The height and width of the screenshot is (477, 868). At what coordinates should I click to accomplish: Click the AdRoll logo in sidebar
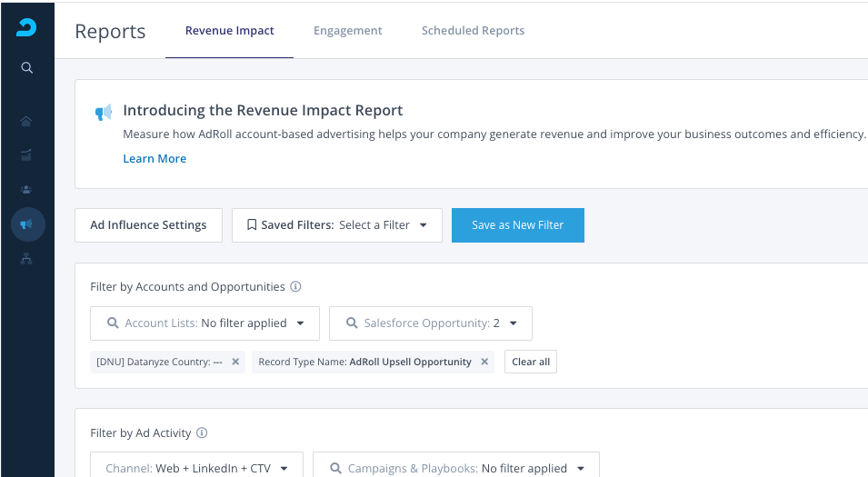[26, 28]
